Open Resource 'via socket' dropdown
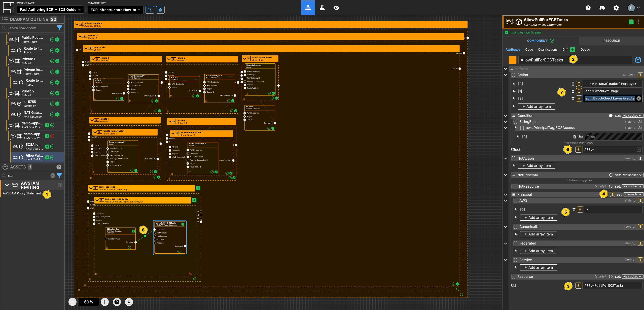644x310 pixels. (x=632, y=277)
